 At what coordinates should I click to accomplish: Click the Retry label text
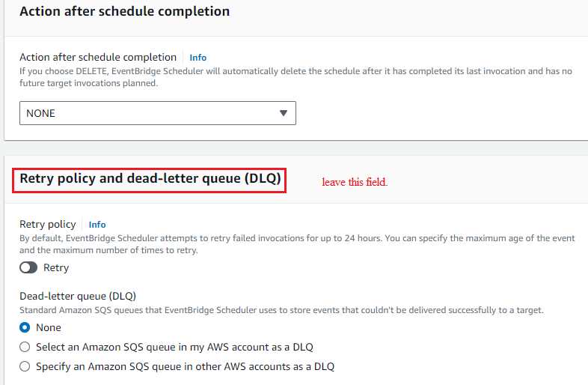(56, 268)
